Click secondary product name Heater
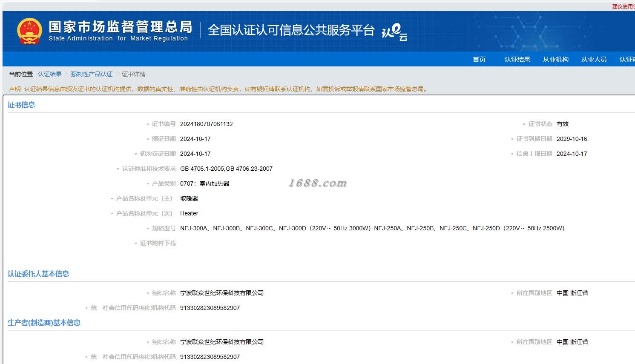The height and width of the screenshot is (364, 635). (x=189, y=213)
